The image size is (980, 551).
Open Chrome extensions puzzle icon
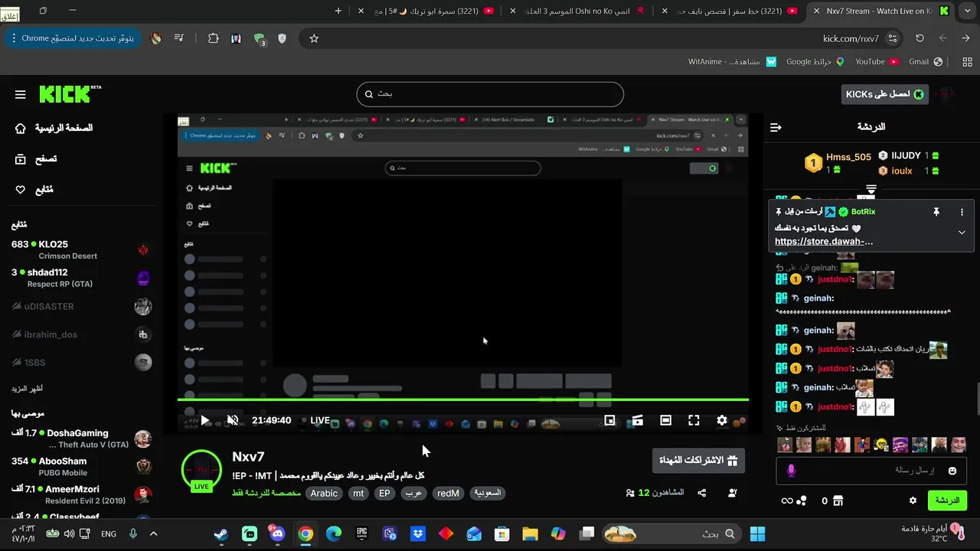pos(214,38)
